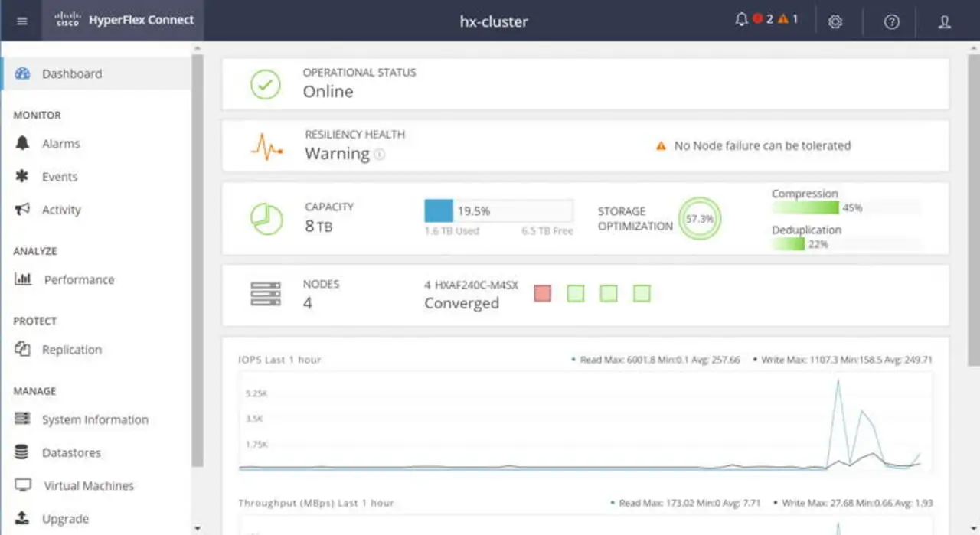Open the Datastores page
980x535 pixels.
coord(71,453)
